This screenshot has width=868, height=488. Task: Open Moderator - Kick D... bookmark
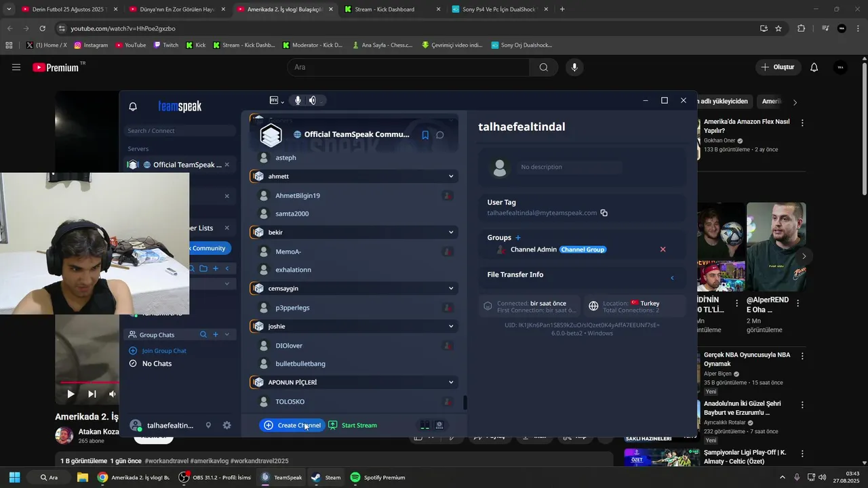click(313, 45)
